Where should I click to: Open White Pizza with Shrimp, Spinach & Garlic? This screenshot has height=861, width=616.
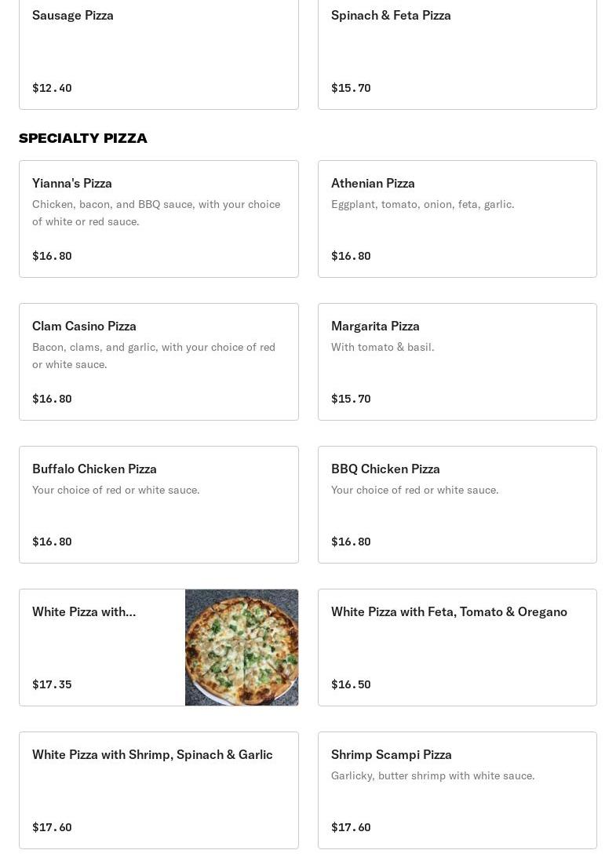pos(152,755)
